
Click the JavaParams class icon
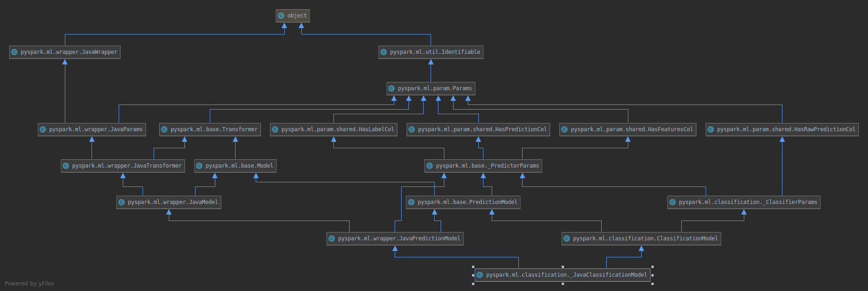pos(43,129)
